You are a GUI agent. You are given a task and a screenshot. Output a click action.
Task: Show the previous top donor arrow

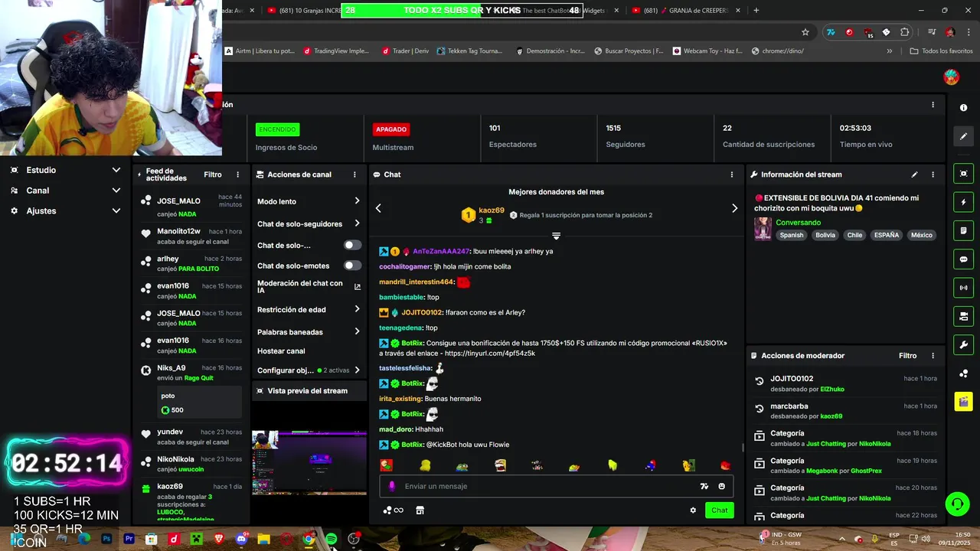pos(378,208)
